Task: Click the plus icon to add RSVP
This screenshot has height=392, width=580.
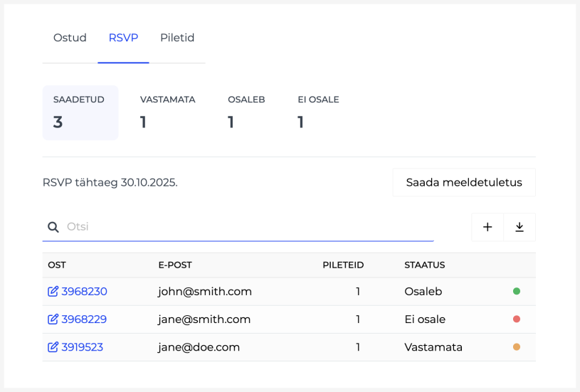Action: pos(487,227)
